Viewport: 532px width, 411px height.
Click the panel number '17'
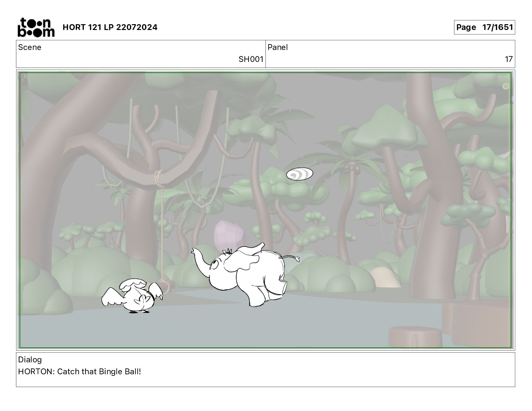pyautogui.click(x=508, y=59)
